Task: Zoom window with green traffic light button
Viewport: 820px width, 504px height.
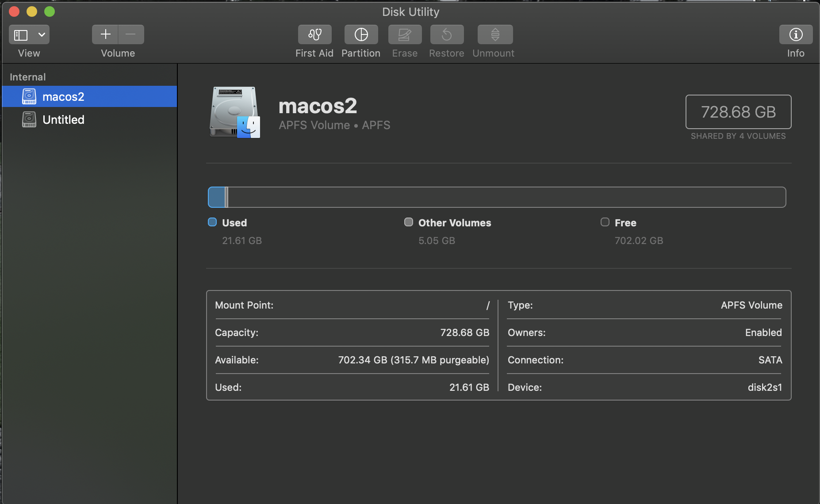Action: (x=50, y=11)
